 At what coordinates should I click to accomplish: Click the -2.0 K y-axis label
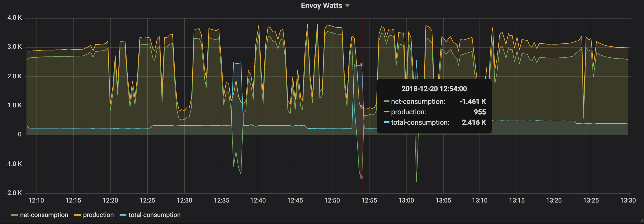click(14, 193)
